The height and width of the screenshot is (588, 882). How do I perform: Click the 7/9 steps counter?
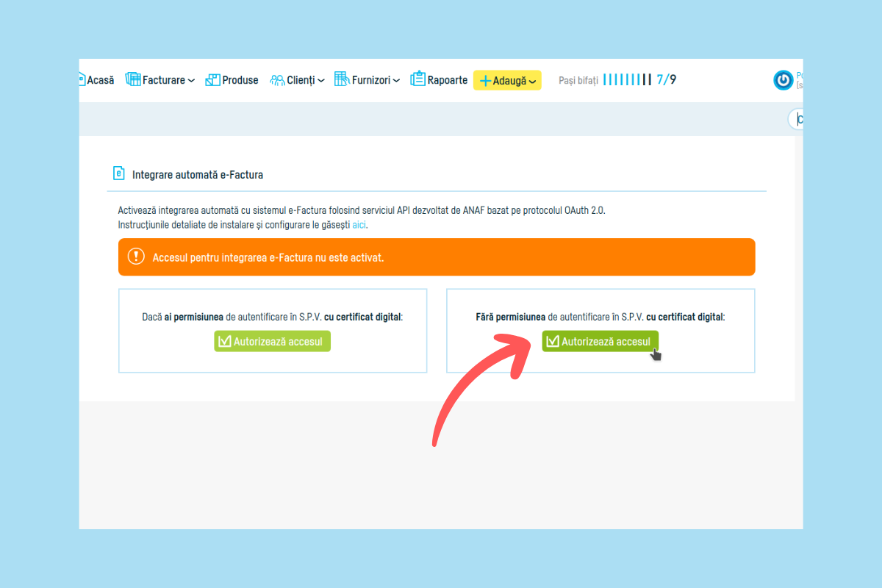666,80
